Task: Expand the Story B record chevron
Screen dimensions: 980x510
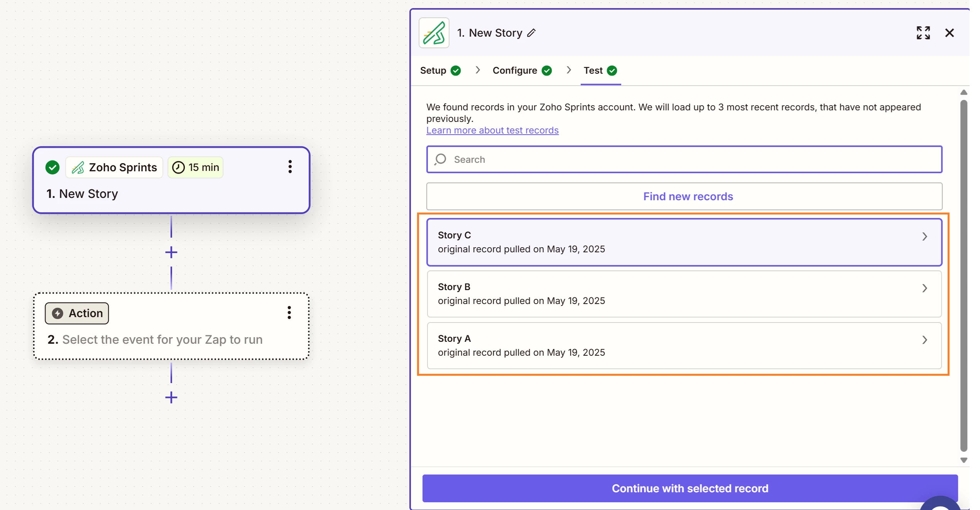Action: tap(924, 288)
